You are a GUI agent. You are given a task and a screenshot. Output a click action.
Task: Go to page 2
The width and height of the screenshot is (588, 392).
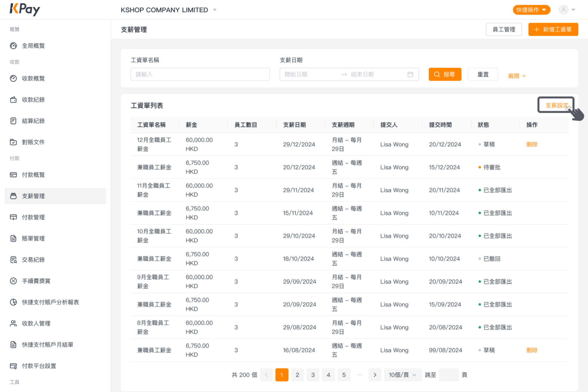tap(297, 375)
